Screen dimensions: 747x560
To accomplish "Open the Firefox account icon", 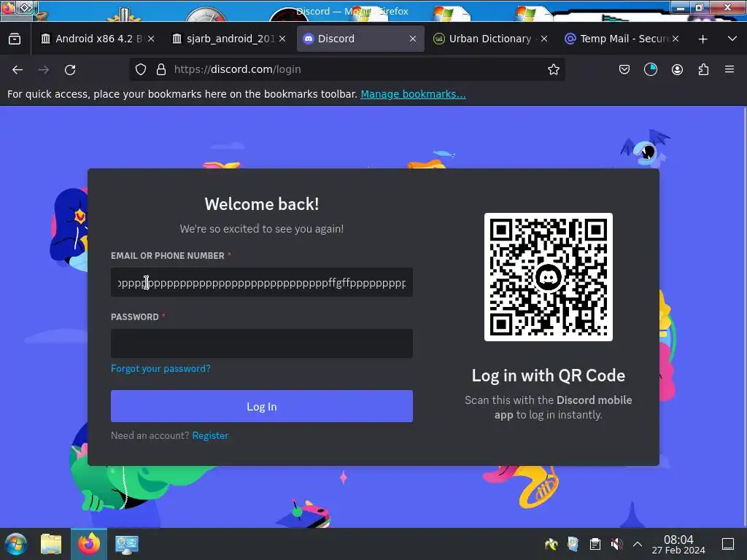I will tap(677, 69).
